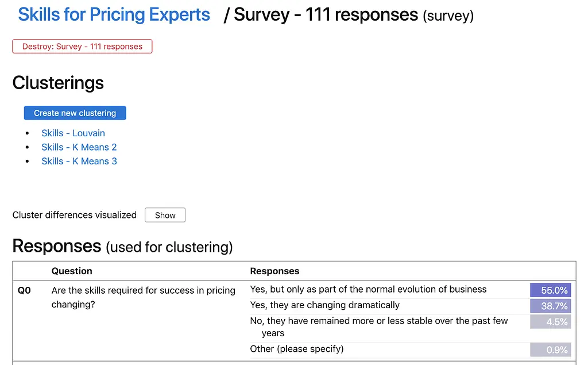Screen dimensions: 588x365
Task: Open the Skills - K Means 2 clustering
Action: point(79,147)
